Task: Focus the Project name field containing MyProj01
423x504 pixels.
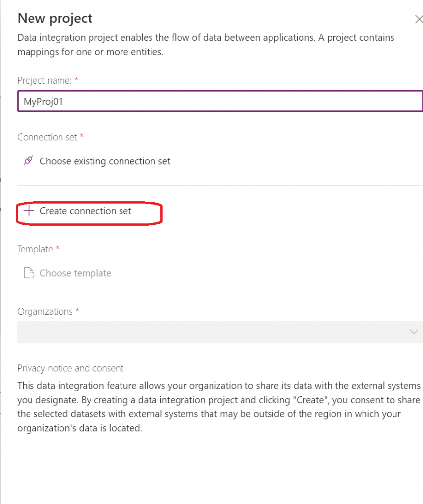Action: tap(220, 101)
